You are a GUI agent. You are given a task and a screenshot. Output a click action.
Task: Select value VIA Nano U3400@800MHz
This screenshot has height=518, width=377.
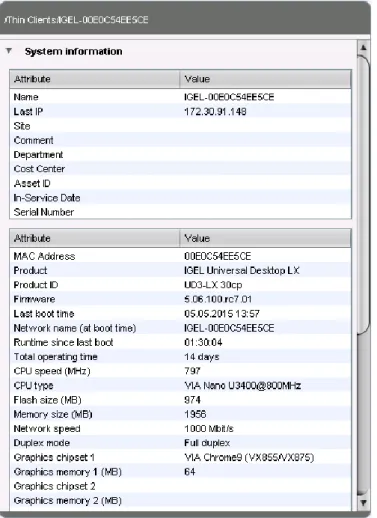click(243, 386)
